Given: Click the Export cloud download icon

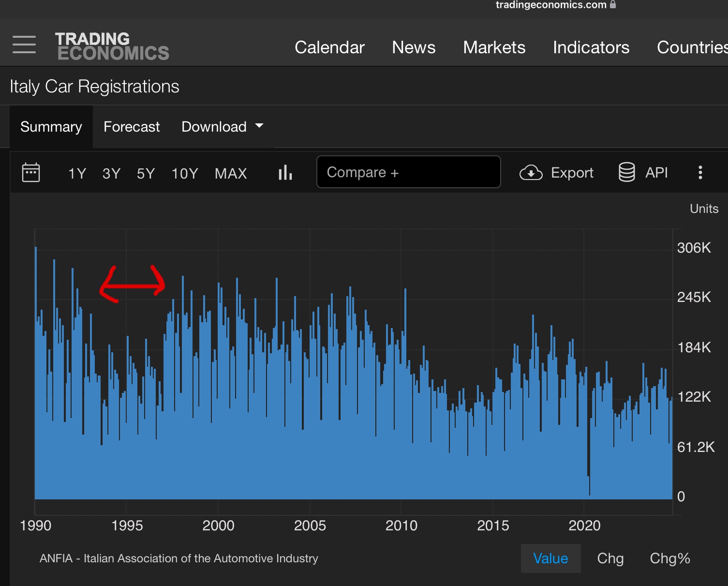Looking at the screenshot, I should (531, 173).
